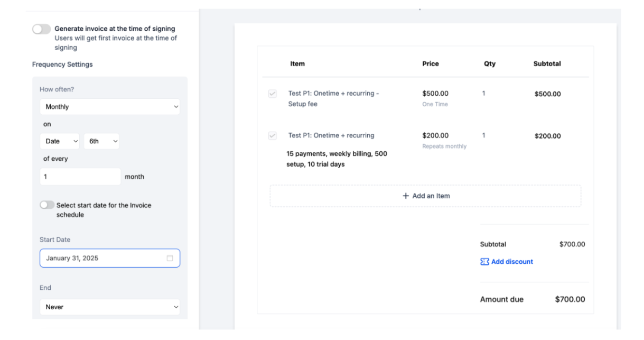The image size is (644, 340).
Task: Edit the description starting with 15 payments
Action: pyautogui.click(x=337, y=159)
